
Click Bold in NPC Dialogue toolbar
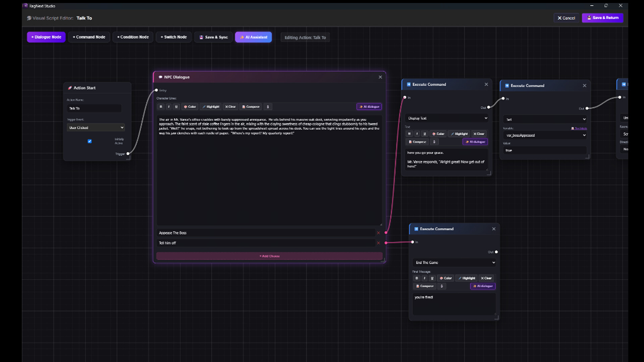[x=161, y=107]
